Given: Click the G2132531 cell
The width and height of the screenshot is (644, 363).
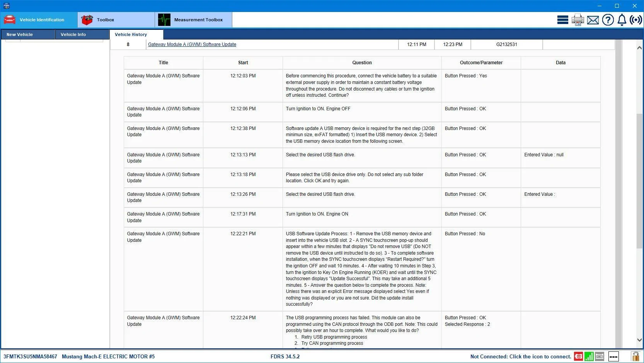Looking at the screenshot, I should click(507, 45).
